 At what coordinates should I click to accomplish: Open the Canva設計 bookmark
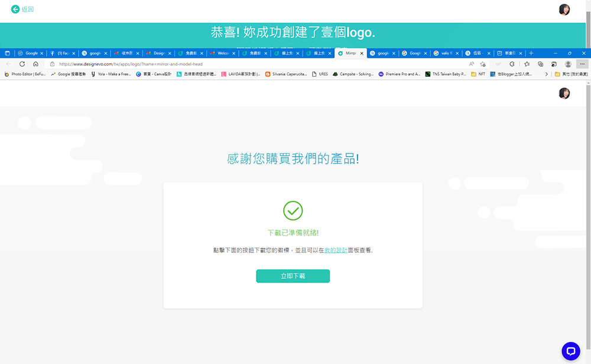(160, 74)
